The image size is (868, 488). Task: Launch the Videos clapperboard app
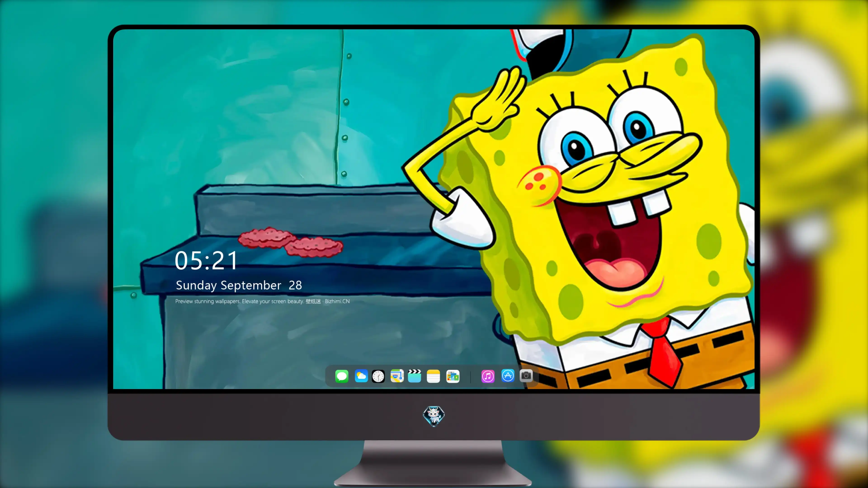tap(415, 376)
